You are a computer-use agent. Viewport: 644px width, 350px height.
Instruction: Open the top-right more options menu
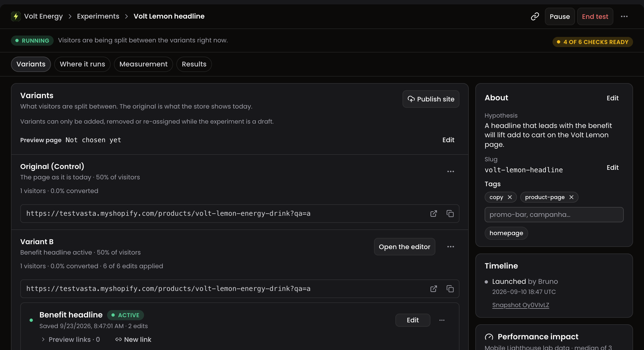[624, 17]
